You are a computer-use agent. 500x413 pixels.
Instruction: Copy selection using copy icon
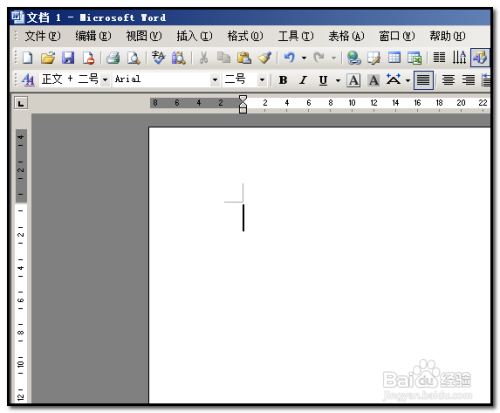click(224, 58)
